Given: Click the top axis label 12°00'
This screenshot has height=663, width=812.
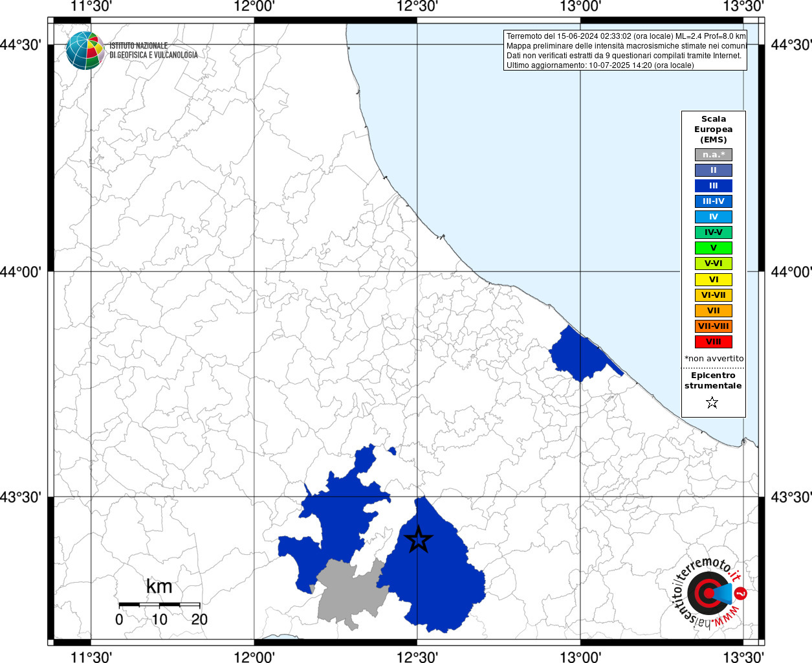Looking at the screenshot, I should point(254,7).
